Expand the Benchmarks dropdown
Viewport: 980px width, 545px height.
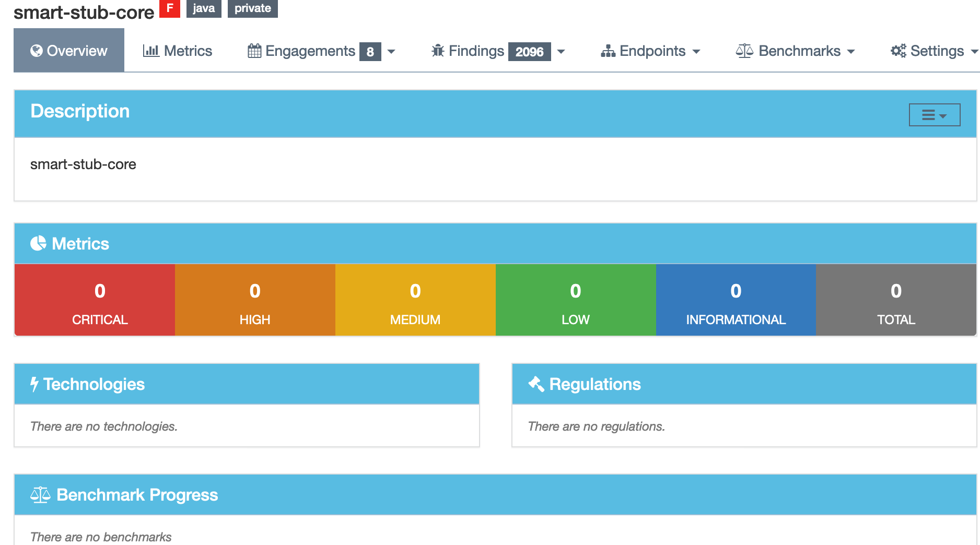coord(851,52)
